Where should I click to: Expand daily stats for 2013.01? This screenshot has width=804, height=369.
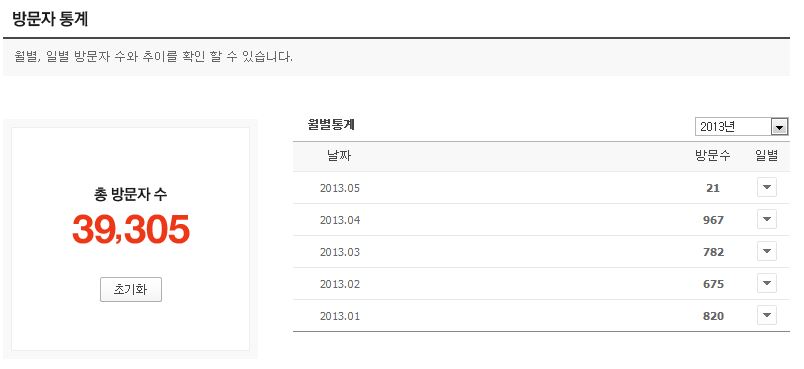(767, 316)
